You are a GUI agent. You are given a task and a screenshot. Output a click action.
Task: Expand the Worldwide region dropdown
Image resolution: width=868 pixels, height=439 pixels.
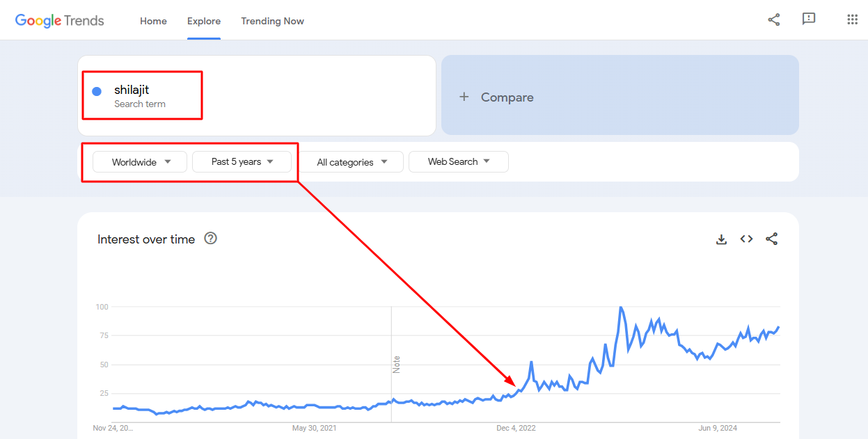pyautogui.click(x=140, y=162)
